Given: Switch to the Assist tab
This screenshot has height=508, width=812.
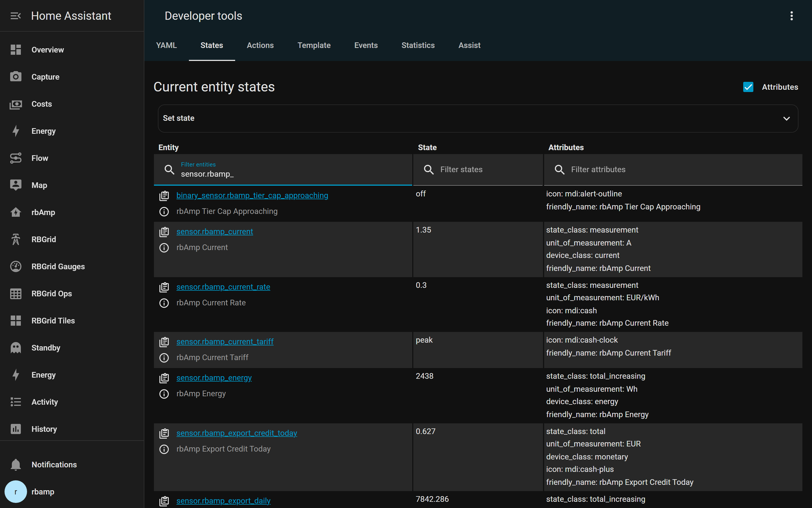Looking at the screenshot, I should pyautogui.click(x=469, y=45).
